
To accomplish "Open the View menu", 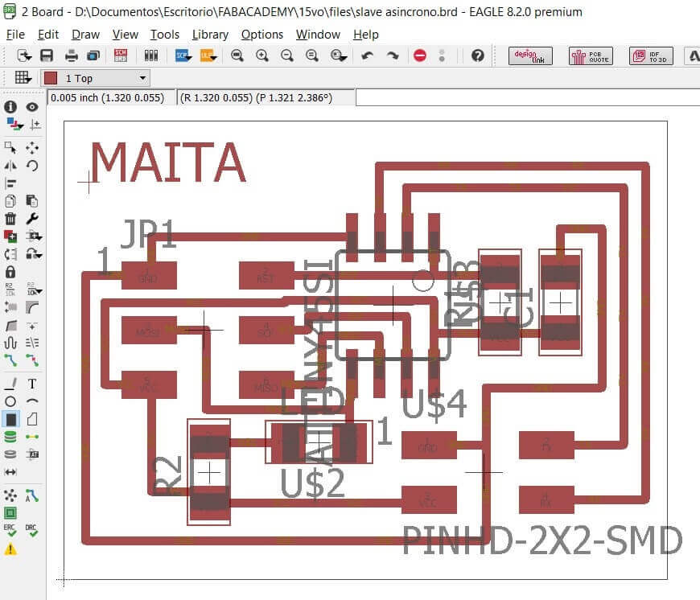I will point(125,35).
